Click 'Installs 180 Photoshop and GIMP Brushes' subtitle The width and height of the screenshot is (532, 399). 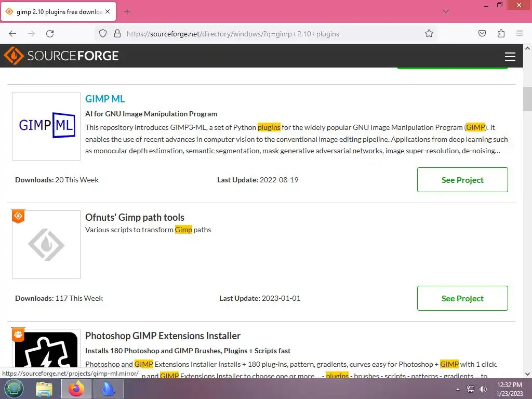point(188,351)
